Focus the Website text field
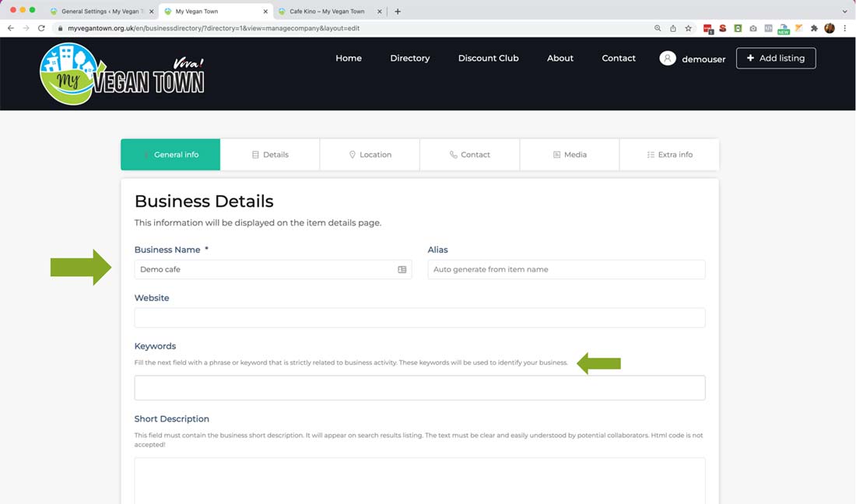 tap(419, 317)
